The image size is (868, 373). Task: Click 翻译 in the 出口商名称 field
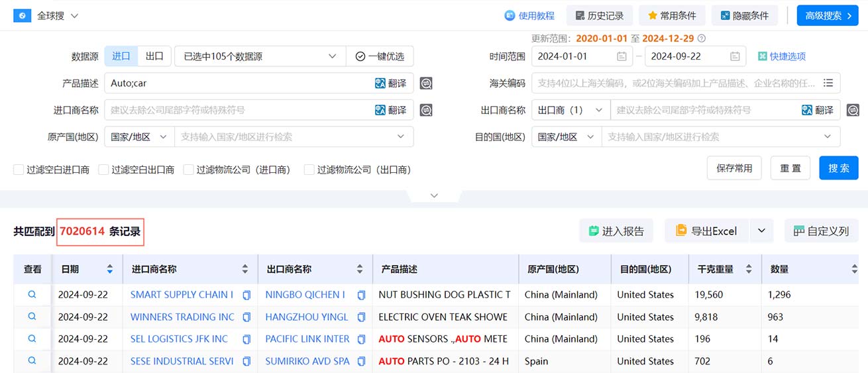point(818,110)
